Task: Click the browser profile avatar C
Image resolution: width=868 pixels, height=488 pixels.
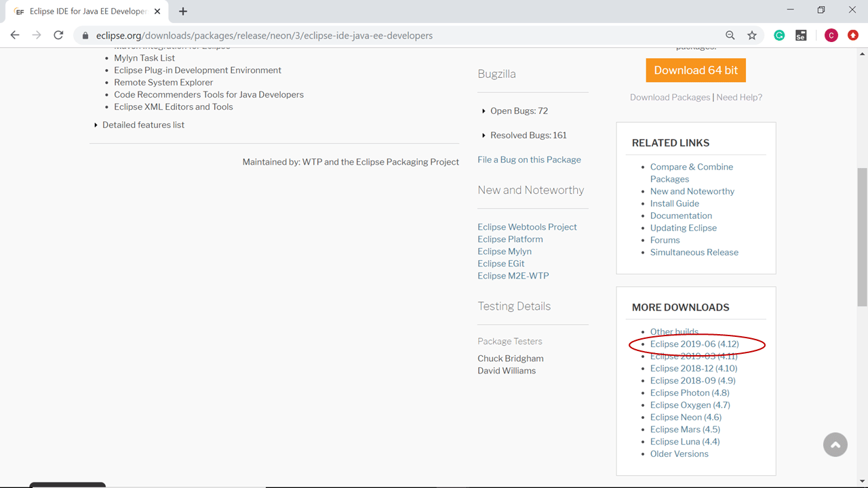Action: [831, 35]
